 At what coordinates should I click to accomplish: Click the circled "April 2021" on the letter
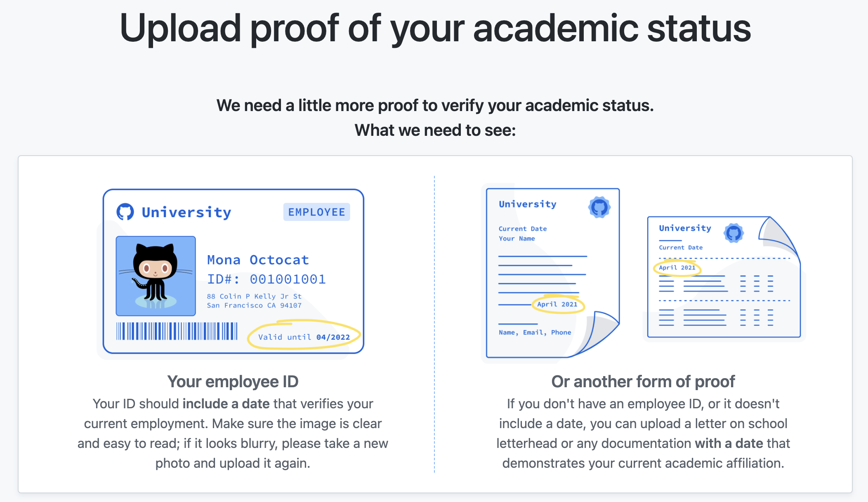(557, 304)
